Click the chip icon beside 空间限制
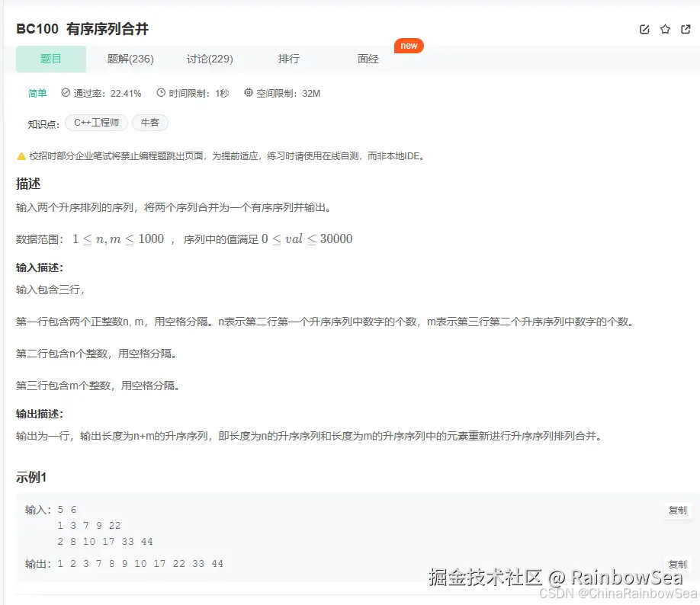The image size is (700, 605). (248, 94)
